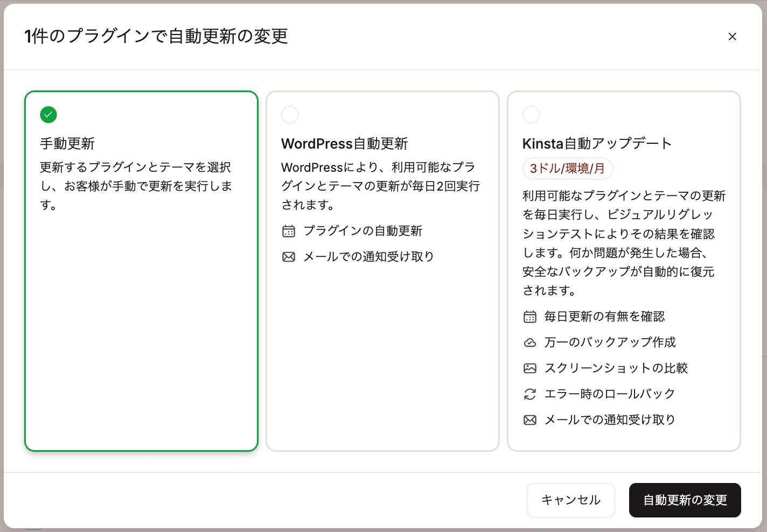Click the 3ドル/環境/月 price badge
Viewport: 767px width, 532px height.
tap(567, 169)
